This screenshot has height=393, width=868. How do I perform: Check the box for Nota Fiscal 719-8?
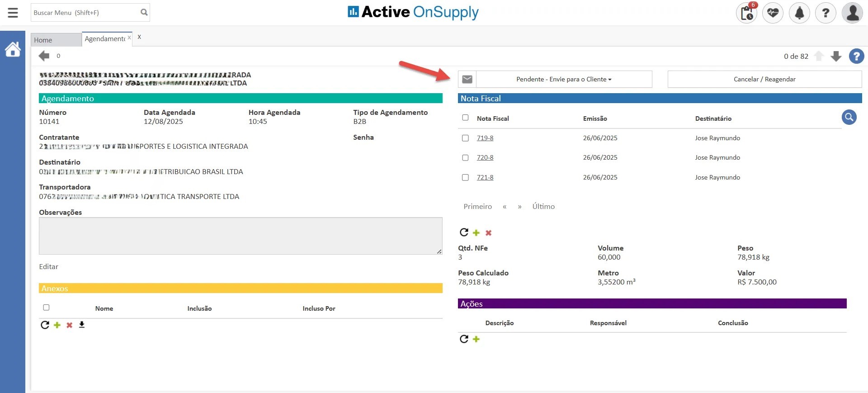(x=465, y=138)
